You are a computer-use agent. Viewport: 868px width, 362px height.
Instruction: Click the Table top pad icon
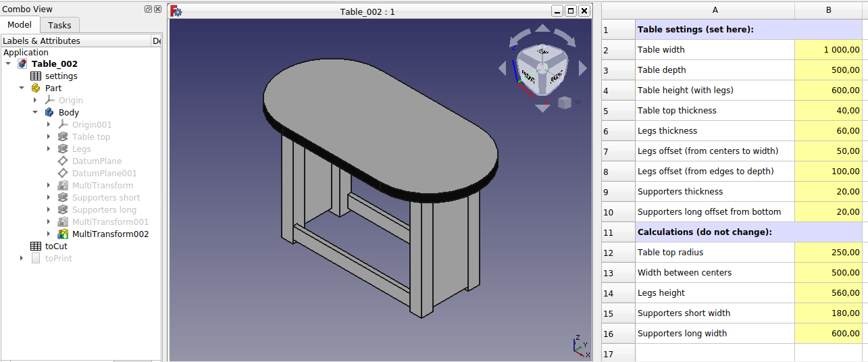point(63,137)
